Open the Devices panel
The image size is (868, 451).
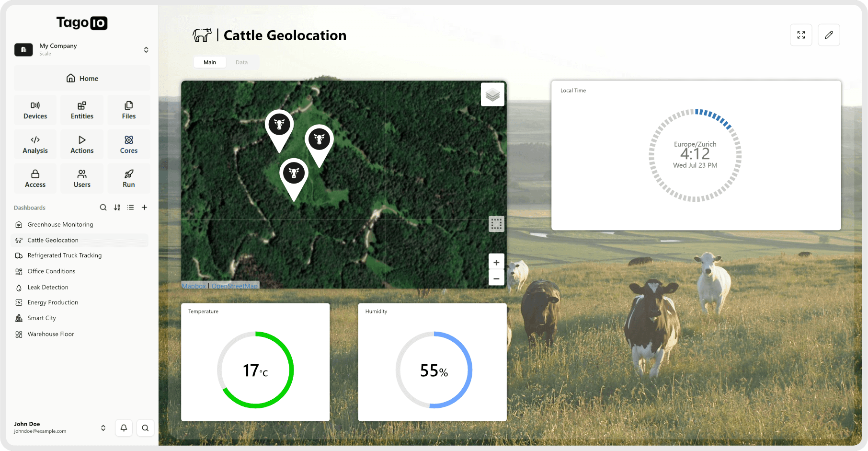35,109
